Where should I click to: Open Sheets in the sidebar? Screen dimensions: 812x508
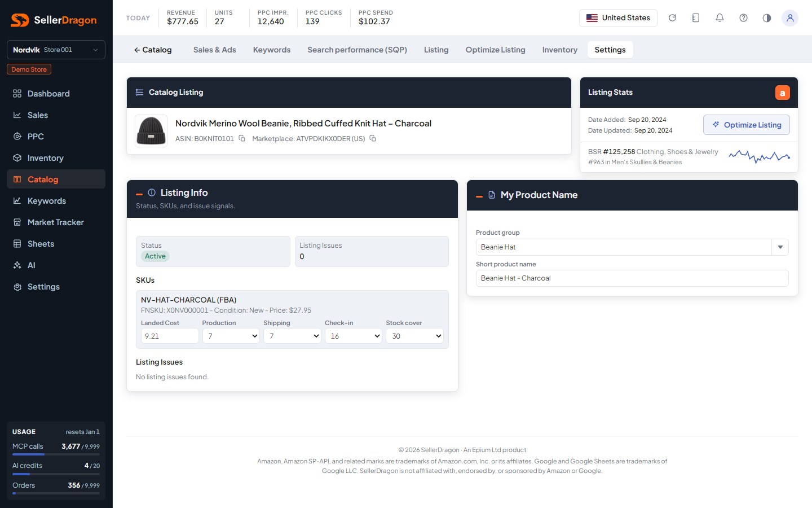click(x=56, y=244)
